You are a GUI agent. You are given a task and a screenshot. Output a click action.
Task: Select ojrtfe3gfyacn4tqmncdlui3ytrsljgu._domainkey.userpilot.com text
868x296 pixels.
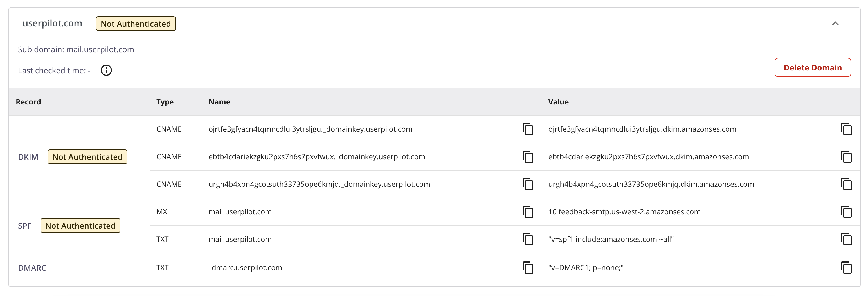tap(310, 129)
